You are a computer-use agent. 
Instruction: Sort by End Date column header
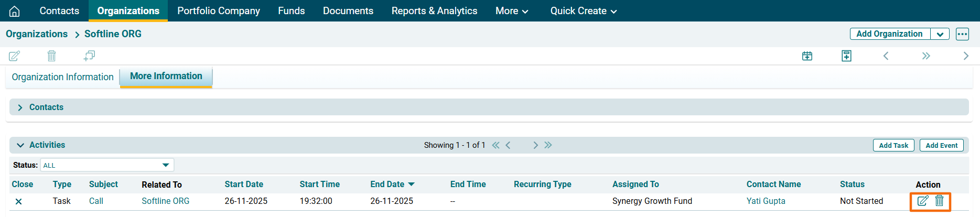[x=387, y=184]
